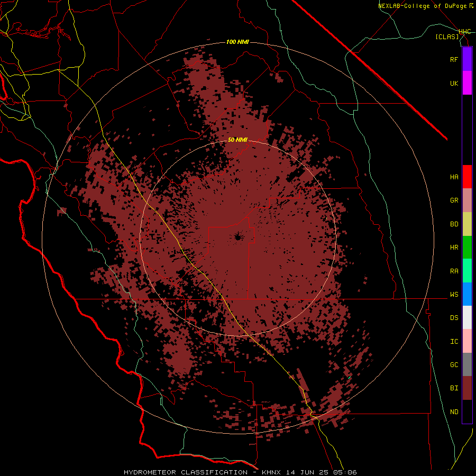Click the 100 NMI range ring label

[237, 42]
